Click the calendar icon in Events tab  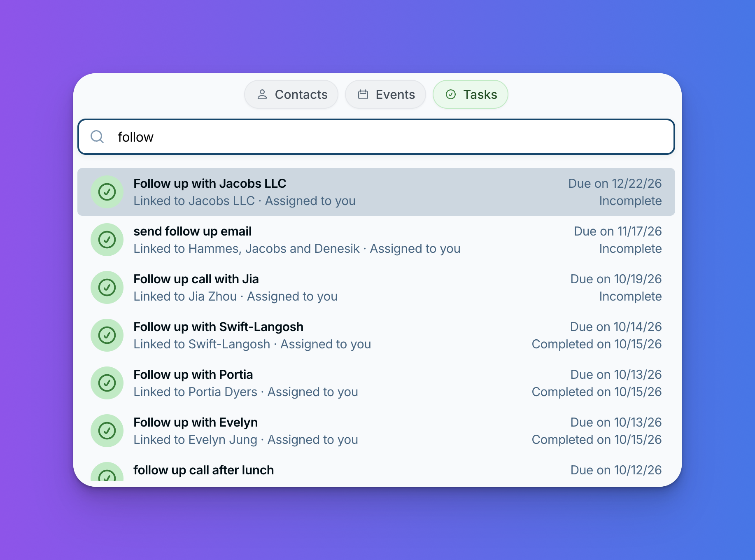363,95
